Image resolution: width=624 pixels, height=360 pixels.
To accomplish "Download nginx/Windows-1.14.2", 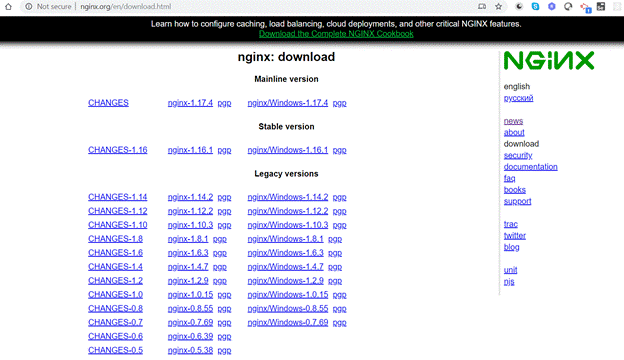I will [288, 197].
